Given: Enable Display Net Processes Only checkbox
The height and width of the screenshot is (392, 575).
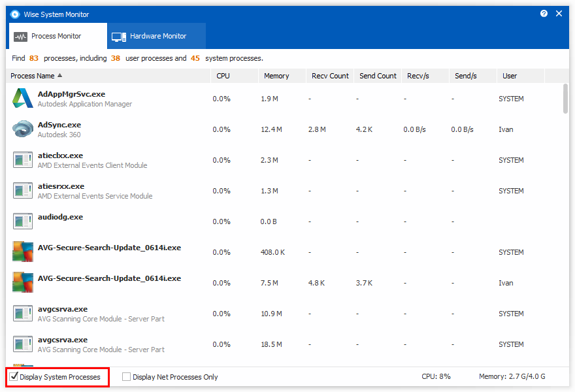Looking at the screenshot, I should tap(126, 376).
